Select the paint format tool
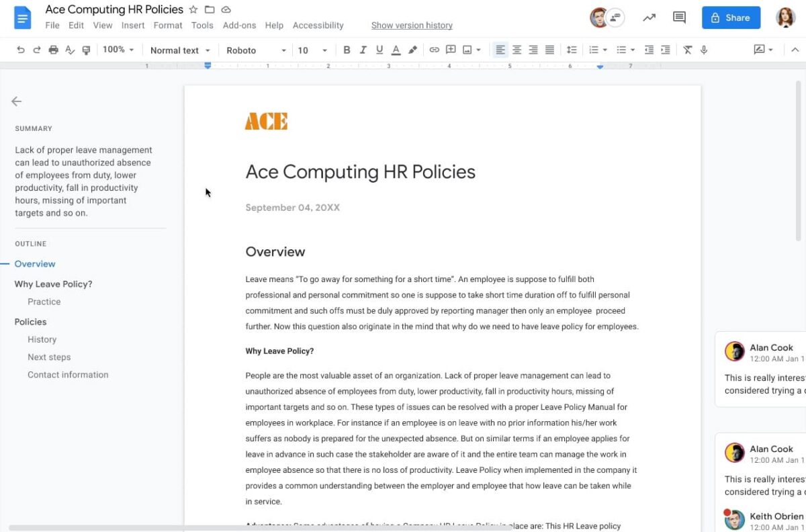This screenshot has height=532, width=806. pyautogui.click(x=86, y=50)
